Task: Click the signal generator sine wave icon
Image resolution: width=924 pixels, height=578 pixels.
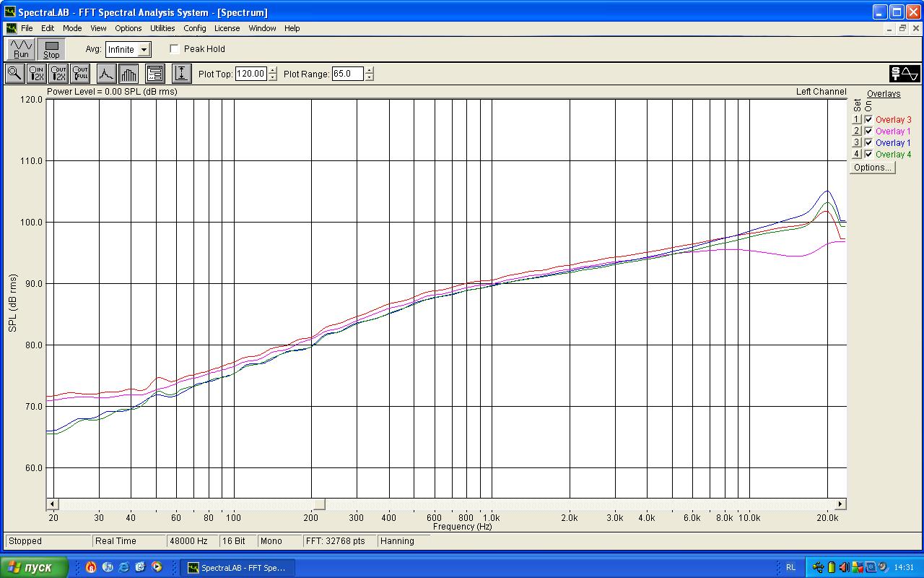Action: pyautogui.click(x=905, y=74)
